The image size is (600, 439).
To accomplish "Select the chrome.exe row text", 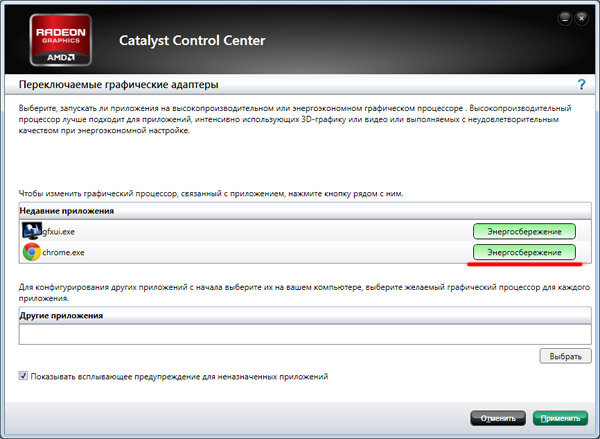I will 63,253.
